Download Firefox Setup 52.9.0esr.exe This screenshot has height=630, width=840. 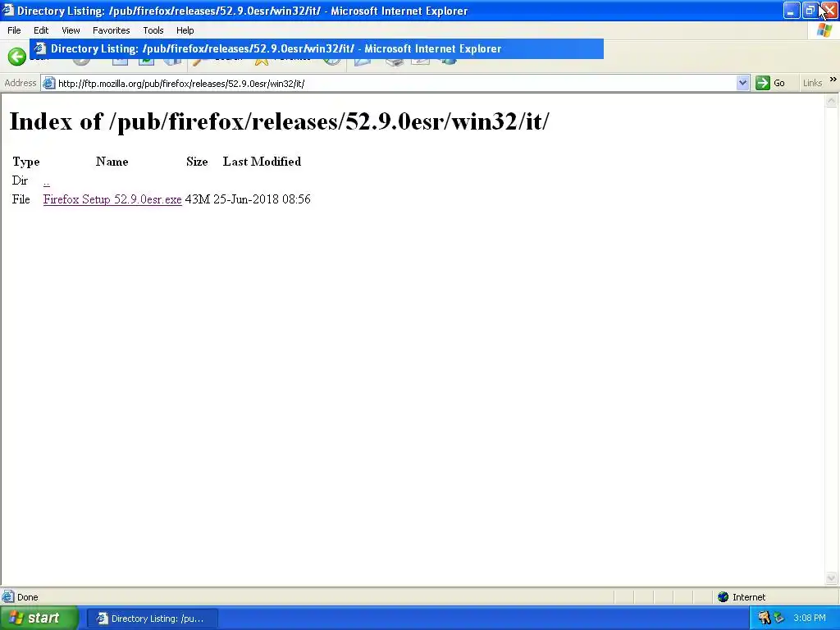pyautogui.click(x=112, y=199)
